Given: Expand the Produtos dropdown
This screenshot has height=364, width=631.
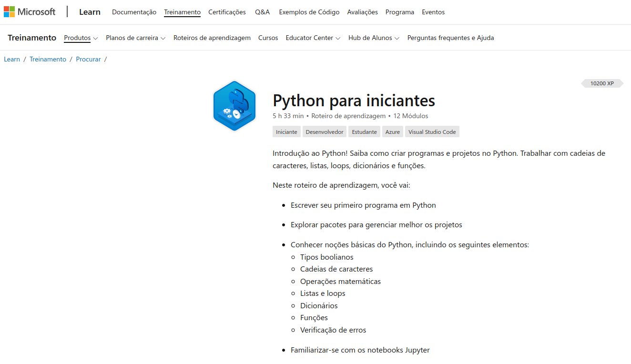Looking at the screenshot, I should [x=81, y=38].
